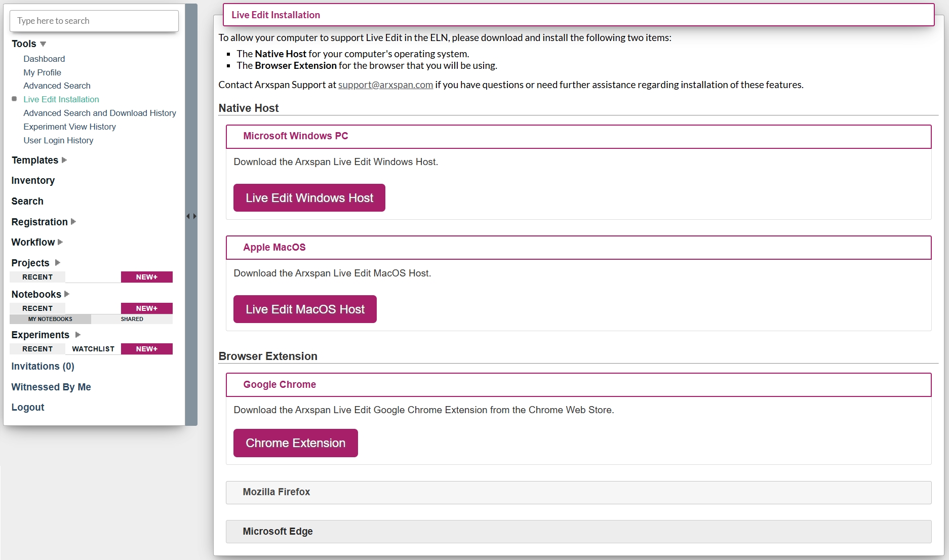
Task: Show recent experiments
Action: coord(37,349)
